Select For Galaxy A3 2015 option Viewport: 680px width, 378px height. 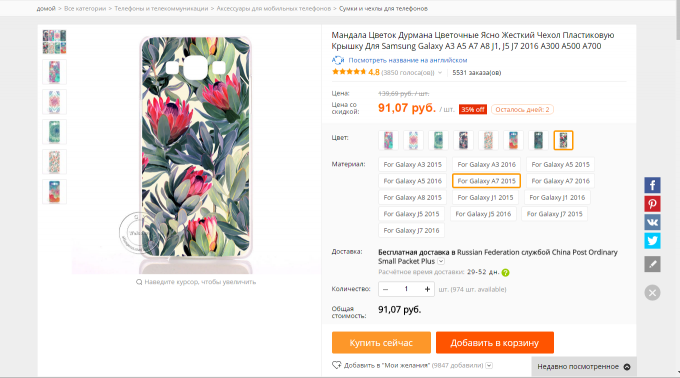[412, 164]
